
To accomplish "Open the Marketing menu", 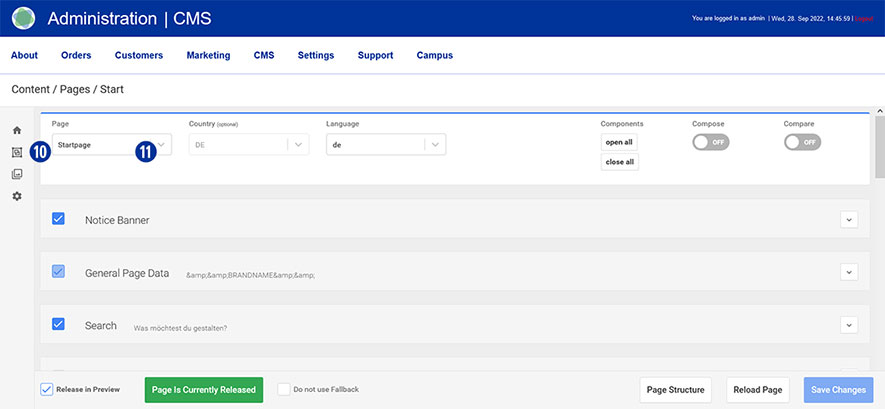I will click(208, 55).
